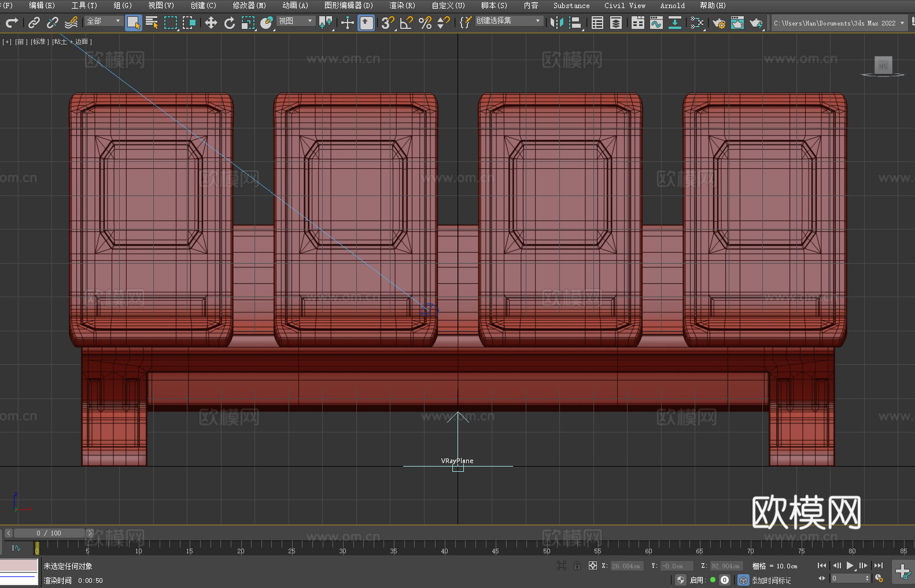Click the [+] viewport menu label
The width and height of the screenshot is (915, 588).
(x=7, y=42)
